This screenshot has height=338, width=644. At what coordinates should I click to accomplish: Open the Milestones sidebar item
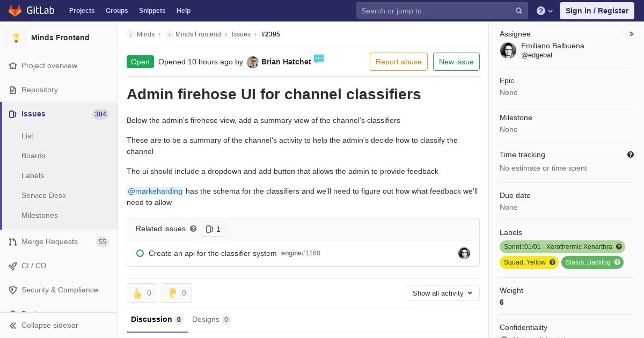pos(40,215)
